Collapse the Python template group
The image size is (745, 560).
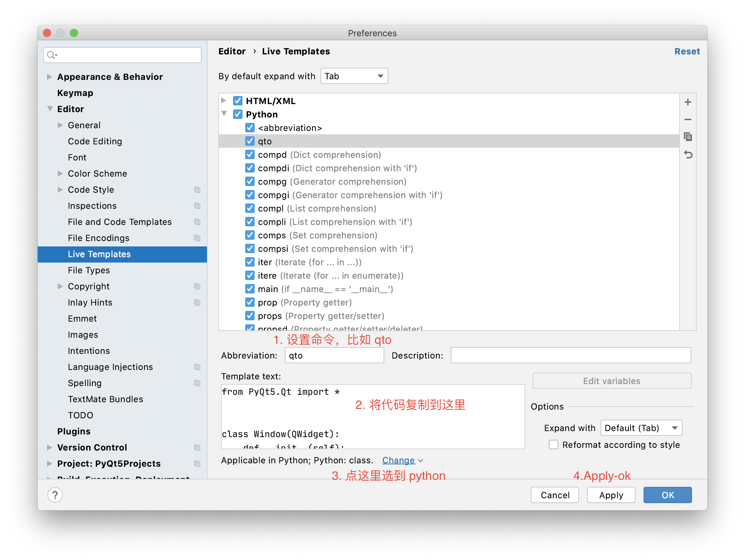pos(224,114)
